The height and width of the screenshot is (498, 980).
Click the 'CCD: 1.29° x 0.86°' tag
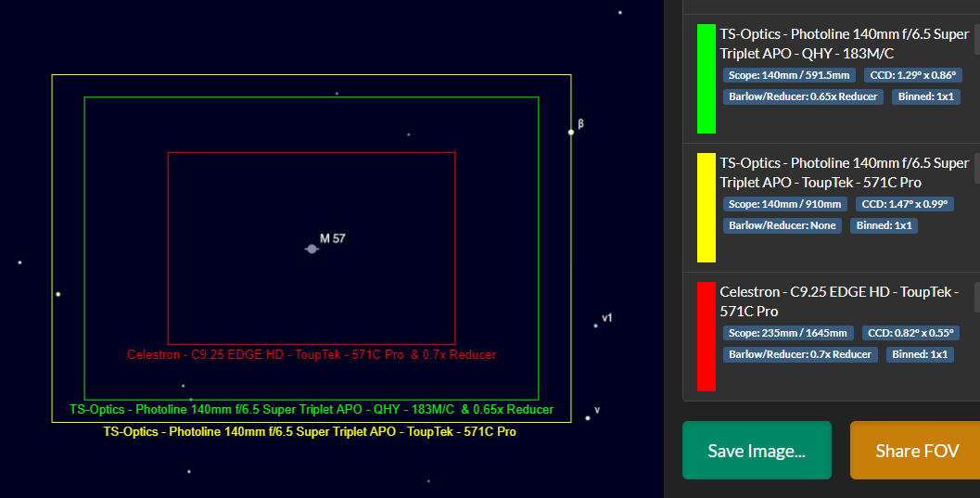point(912,75)
